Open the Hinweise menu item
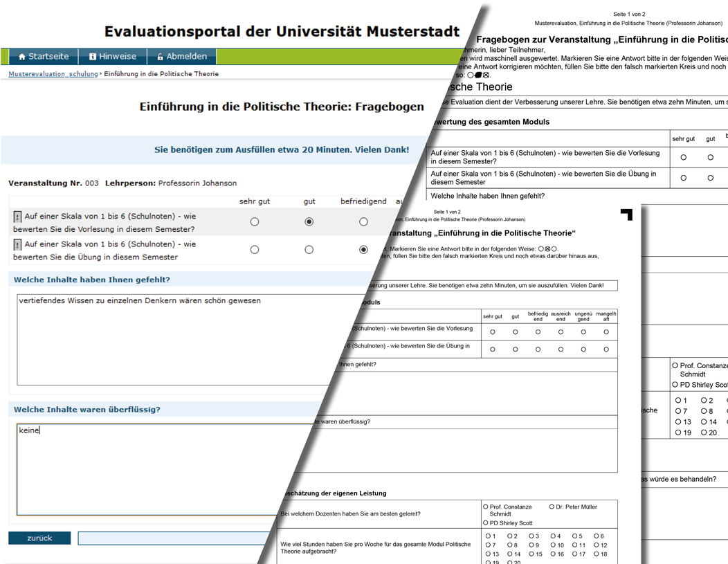728x564 pixels. tap(112, 57)
